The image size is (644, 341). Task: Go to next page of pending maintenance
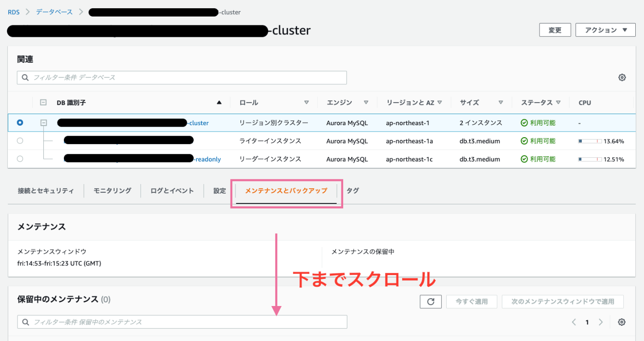600,322
